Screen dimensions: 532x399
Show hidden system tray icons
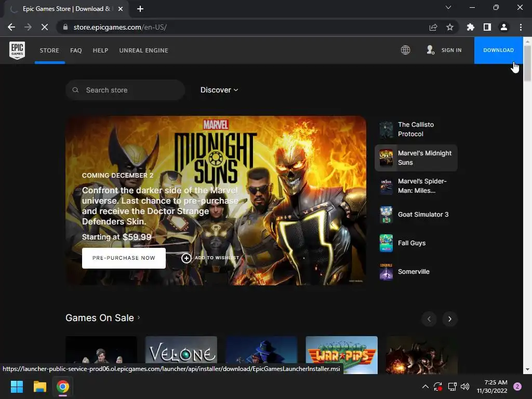[425, 387]
